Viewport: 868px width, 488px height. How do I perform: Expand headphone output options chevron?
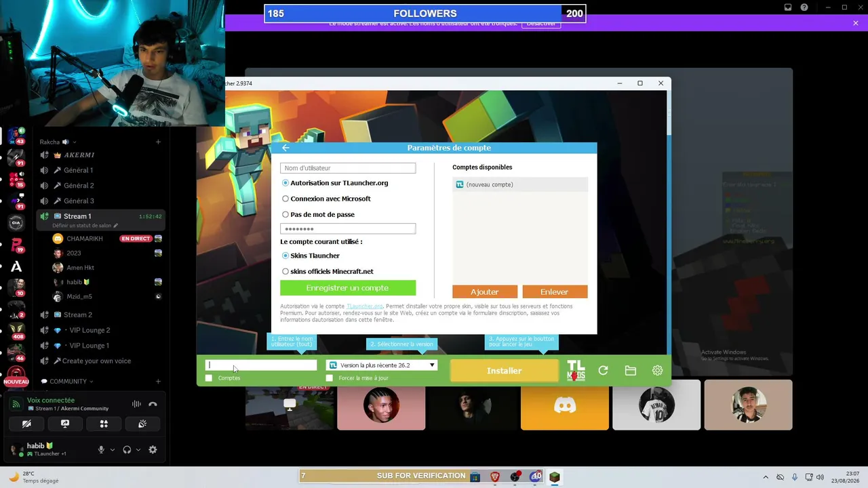pyautogui.click(x=138, y=449)
